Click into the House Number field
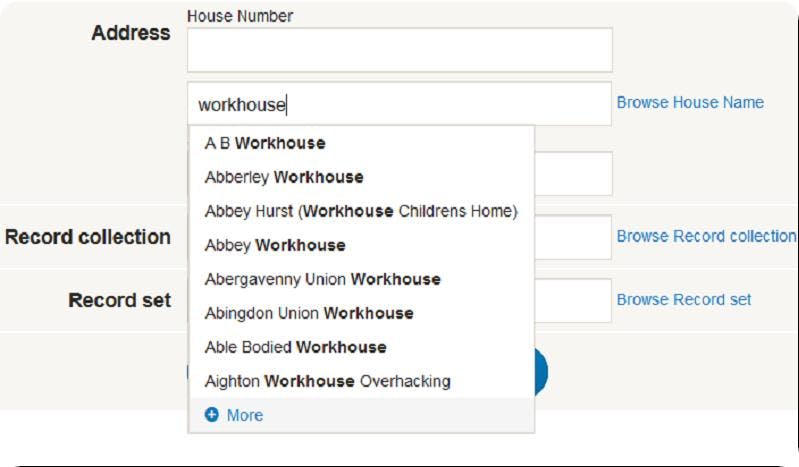The image size is (799, 467). click(x=399, y=50)
